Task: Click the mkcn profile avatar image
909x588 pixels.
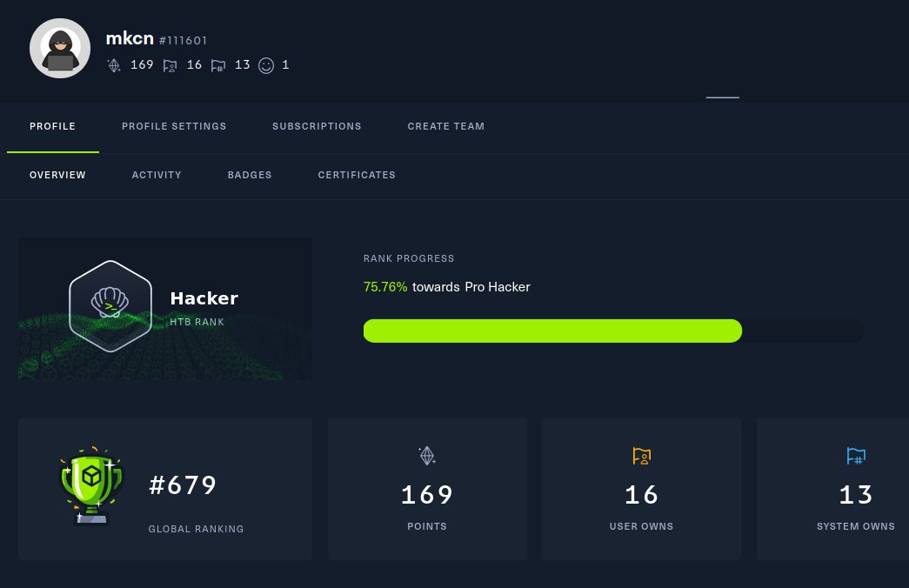Action: [x=59, y=48]
